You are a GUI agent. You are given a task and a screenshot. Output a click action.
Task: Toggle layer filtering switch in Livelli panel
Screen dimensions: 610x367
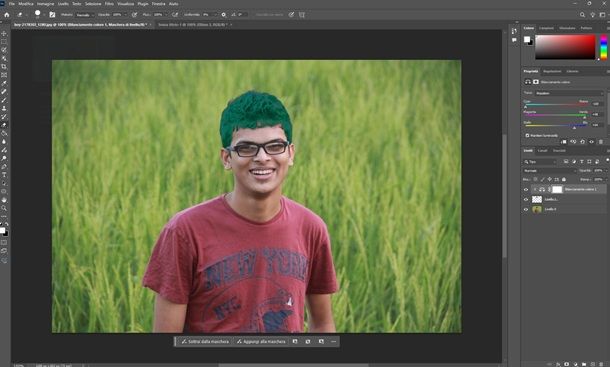coord(607,160)
